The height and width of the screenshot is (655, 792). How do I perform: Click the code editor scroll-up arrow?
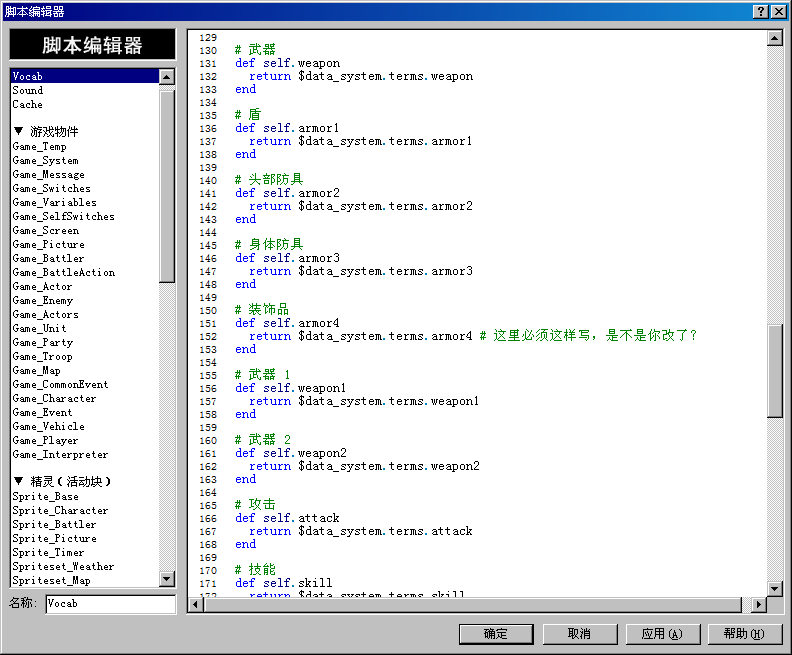pos(775,38)
